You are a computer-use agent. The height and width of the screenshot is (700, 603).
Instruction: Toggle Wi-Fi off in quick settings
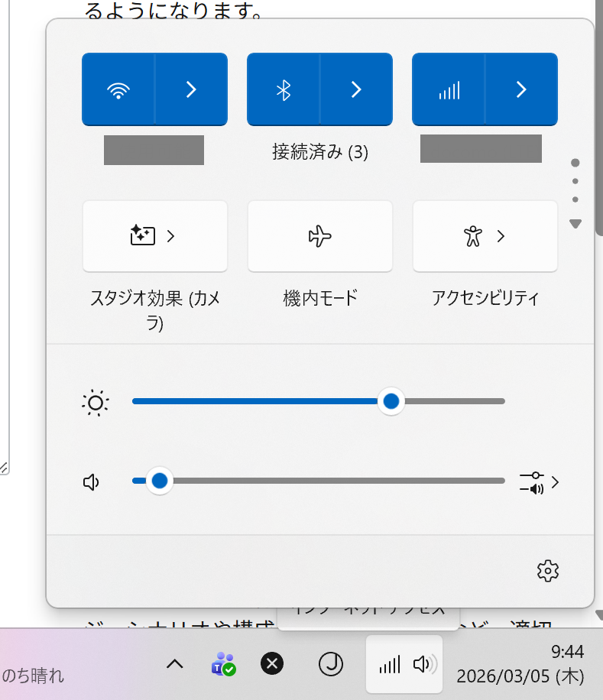click(118, 89)
